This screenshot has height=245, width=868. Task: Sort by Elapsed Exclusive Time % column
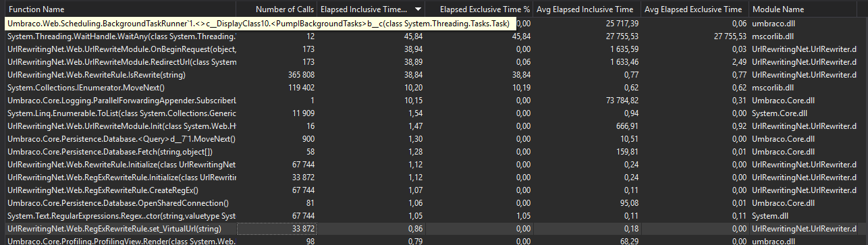(480, 10)
